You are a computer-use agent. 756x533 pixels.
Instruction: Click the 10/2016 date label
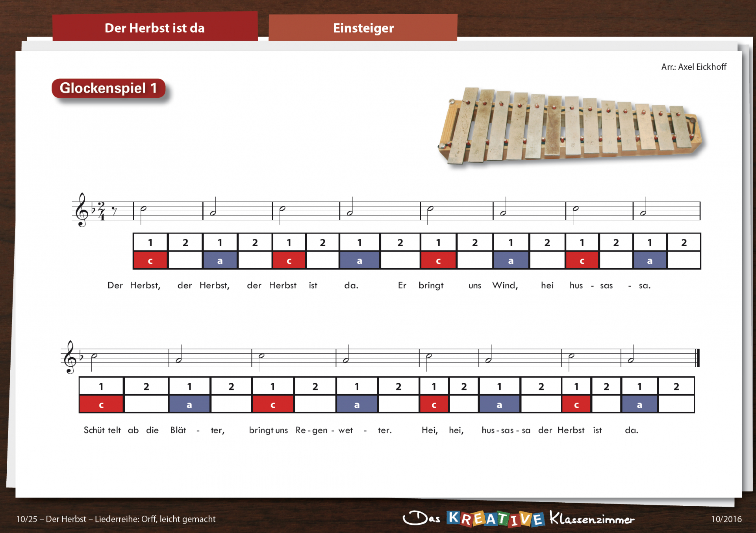(x=726, y=519)
